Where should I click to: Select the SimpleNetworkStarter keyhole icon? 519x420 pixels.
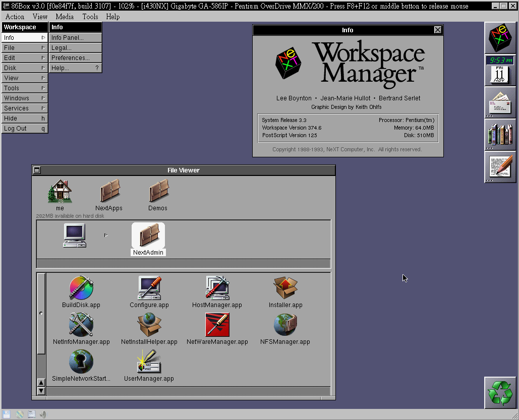point(81,362)
